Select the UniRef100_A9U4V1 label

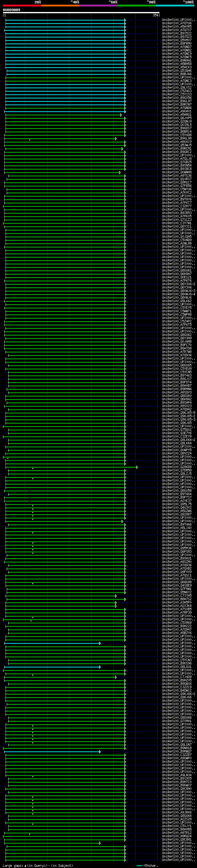[177, 111]
